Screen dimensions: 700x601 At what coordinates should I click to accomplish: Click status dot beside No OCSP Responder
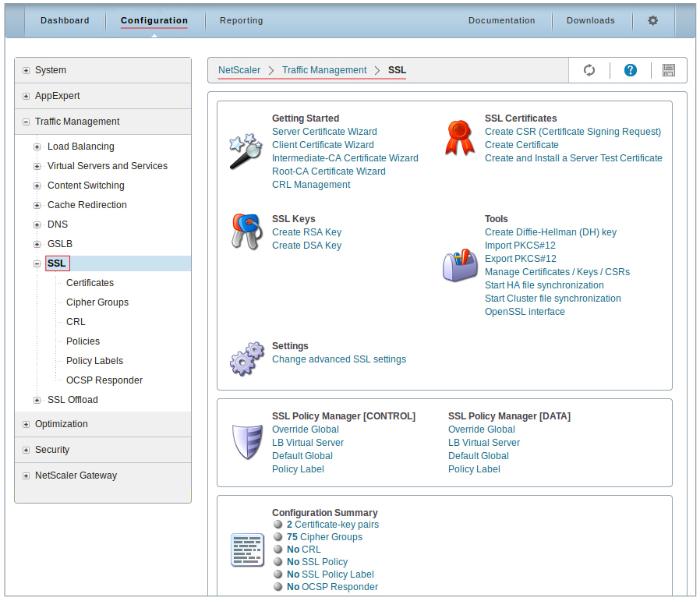coord(278,587)
